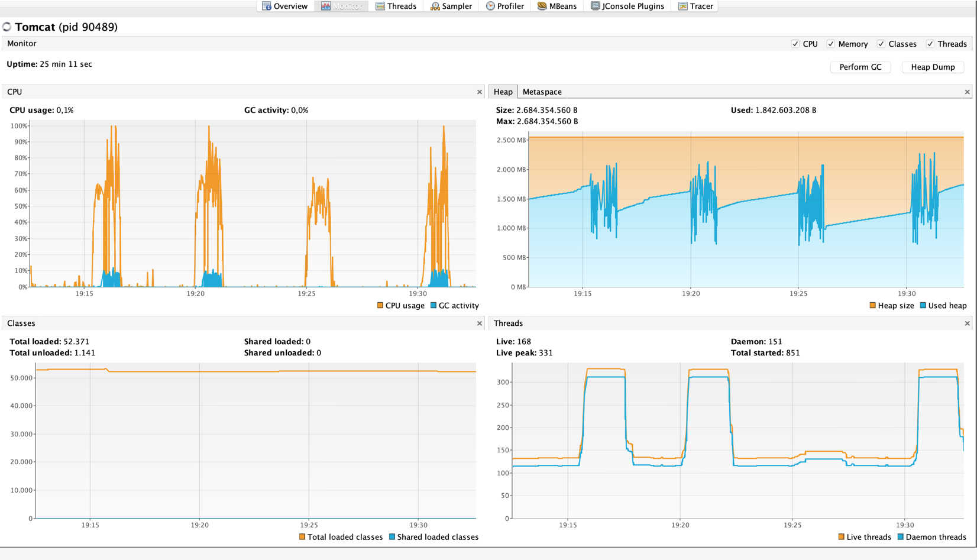Click the Tomcat process loading icon

(7, 27)
